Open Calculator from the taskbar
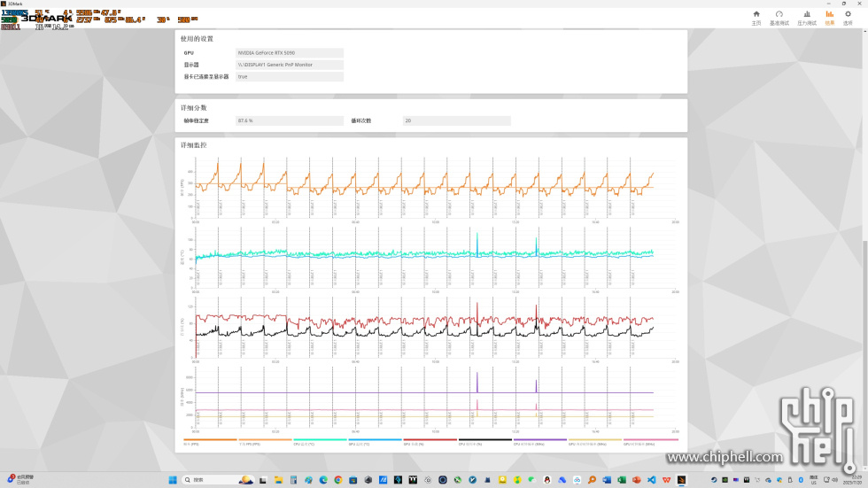The width and height of the screenshot is (868, 488). [293, 480]
